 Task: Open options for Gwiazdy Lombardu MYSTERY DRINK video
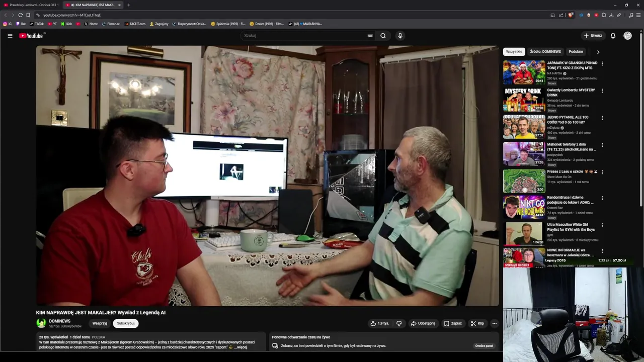(x=602, y=91)
